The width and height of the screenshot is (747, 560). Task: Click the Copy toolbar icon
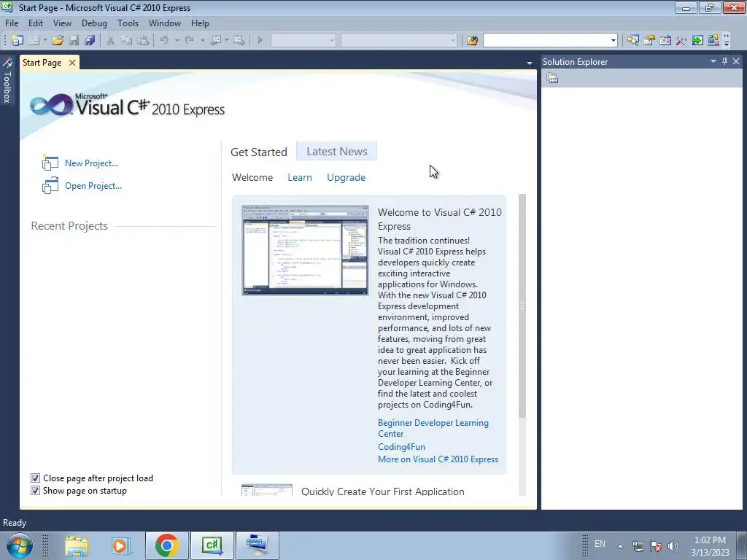(126, 41)
